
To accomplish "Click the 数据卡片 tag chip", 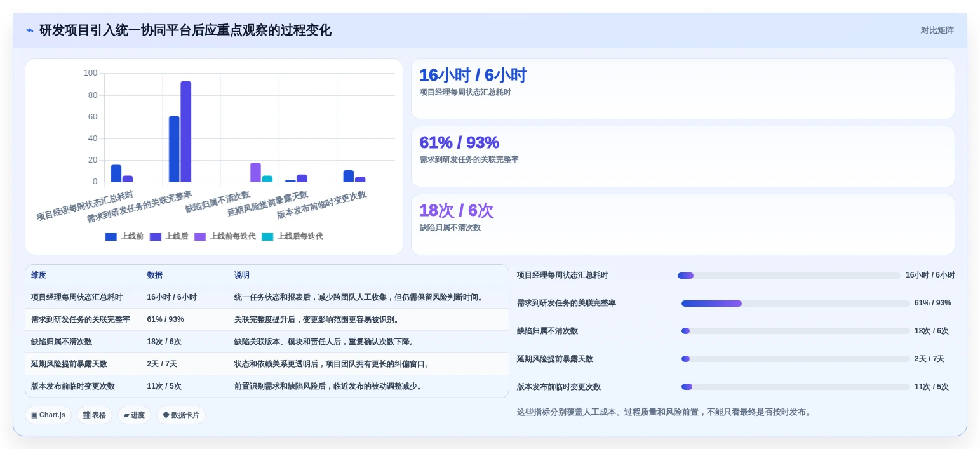I will [181, 415].
